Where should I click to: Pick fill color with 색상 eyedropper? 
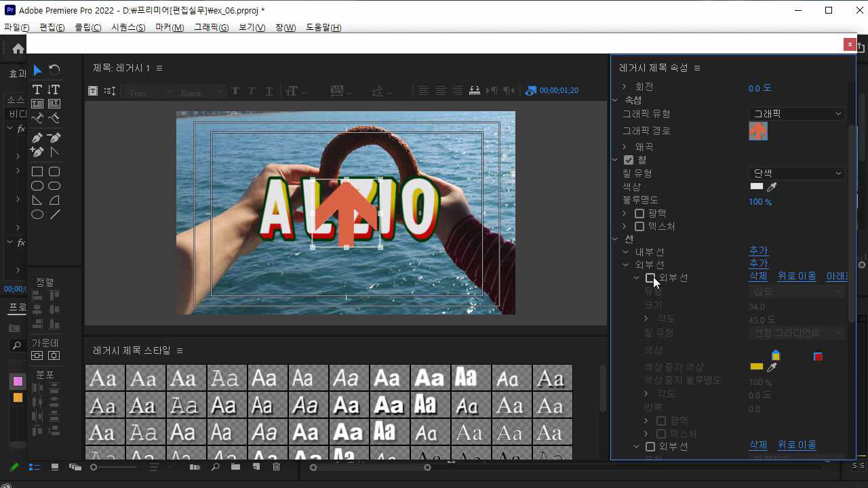[x=772, y=187]
